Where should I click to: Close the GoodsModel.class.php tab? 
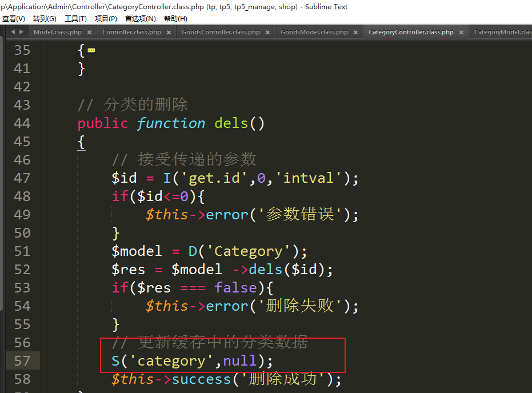(x=356, y=33)
